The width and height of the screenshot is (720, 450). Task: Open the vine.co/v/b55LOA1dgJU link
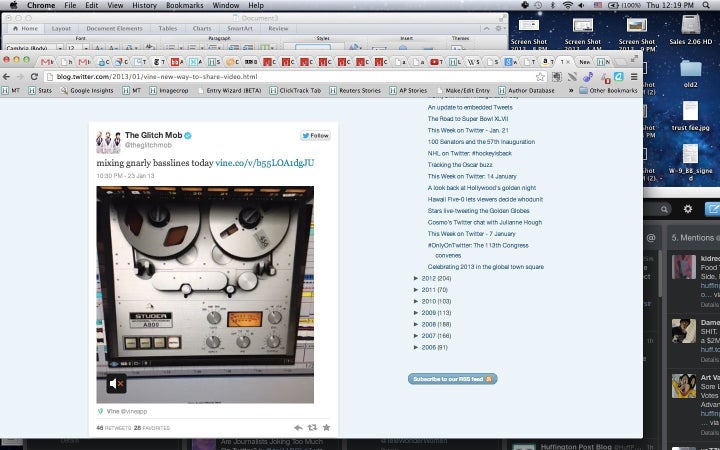coord(265,163)
